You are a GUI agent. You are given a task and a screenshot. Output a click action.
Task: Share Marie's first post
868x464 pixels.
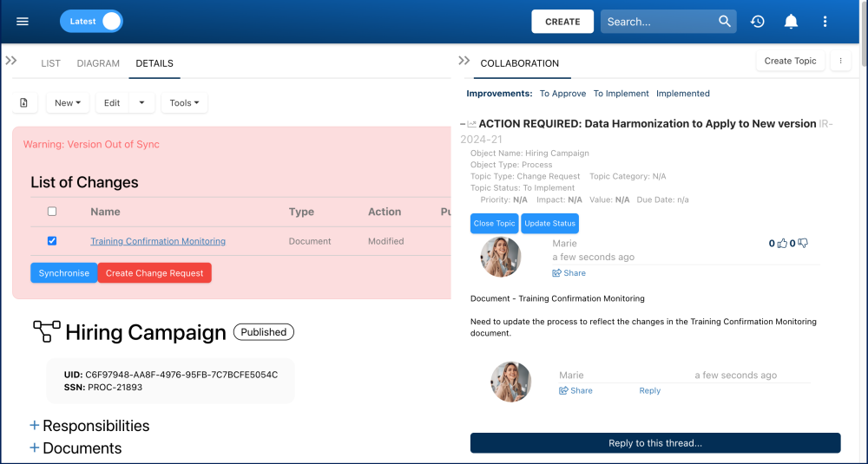pos(569,272)
